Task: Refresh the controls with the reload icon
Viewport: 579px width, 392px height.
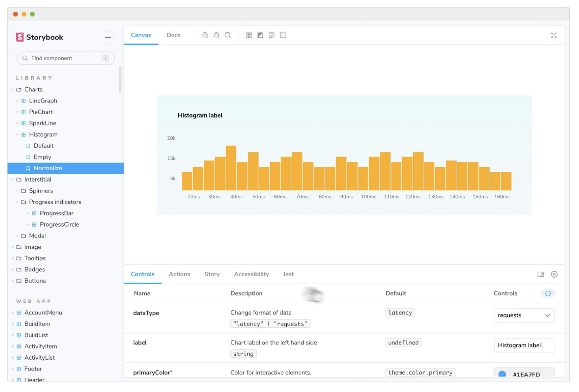Action: (547, 293)
